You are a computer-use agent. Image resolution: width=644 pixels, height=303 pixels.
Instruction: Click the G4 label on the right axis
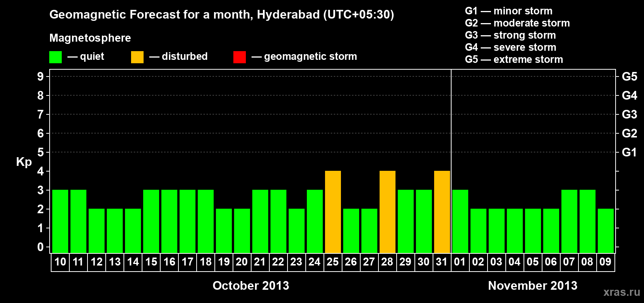[630, 95]
